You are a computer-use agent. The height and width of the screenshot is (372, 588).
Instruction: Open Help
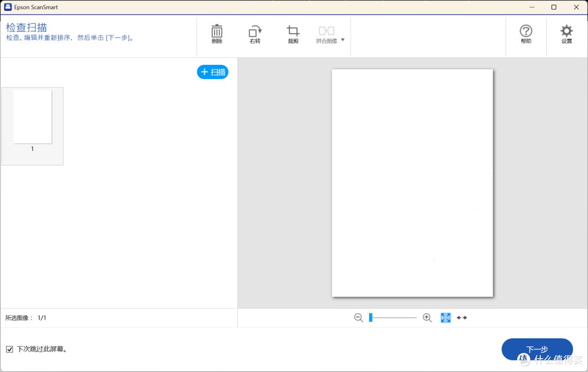[x=526, y=34]
